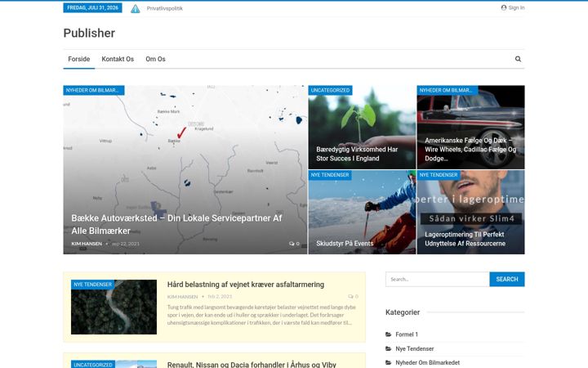The width and height of the screenshot is (588, 368).
Task: Open Bæredygtig Virksomhed Har Stor Succes article
Action: (357, 154)
